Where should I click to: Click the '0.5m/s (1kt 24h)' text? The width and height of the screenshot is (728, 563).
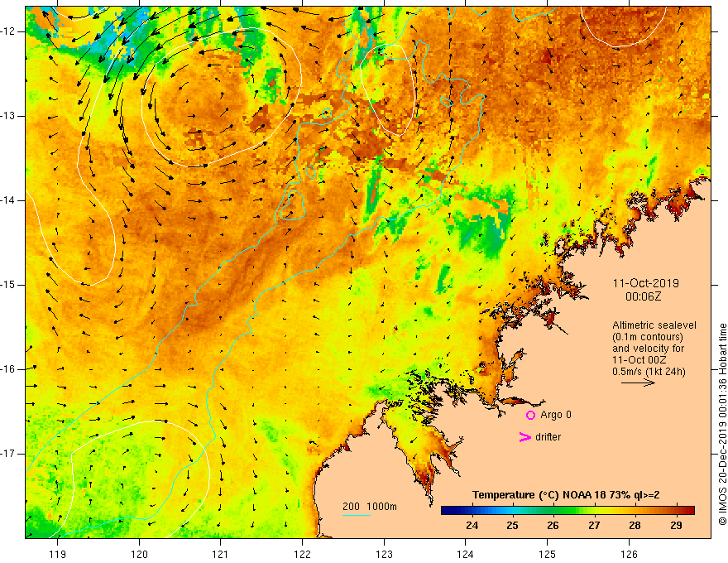point(649,372)
